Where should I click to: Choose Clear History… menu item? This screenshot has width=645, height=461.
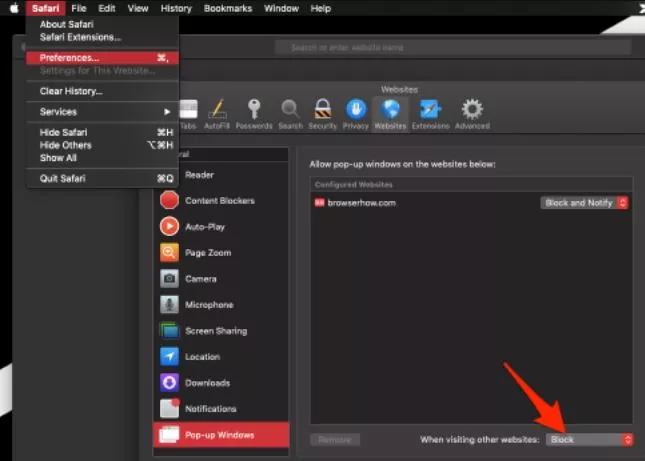point(102,91)
